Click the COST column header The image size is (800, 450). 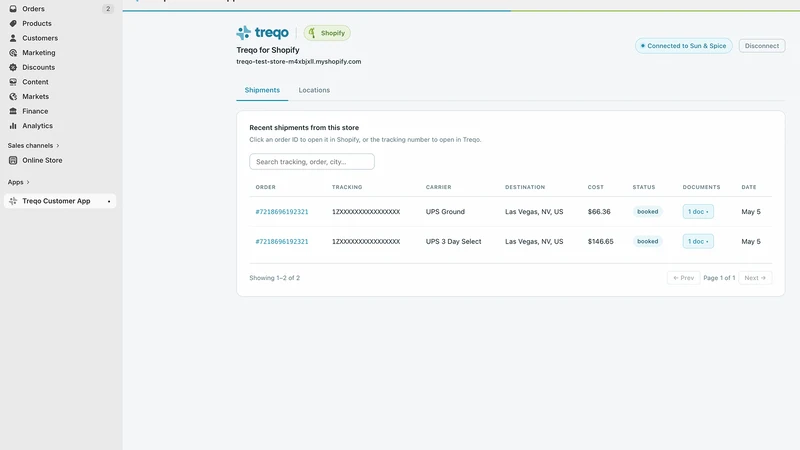pos(595,187)
